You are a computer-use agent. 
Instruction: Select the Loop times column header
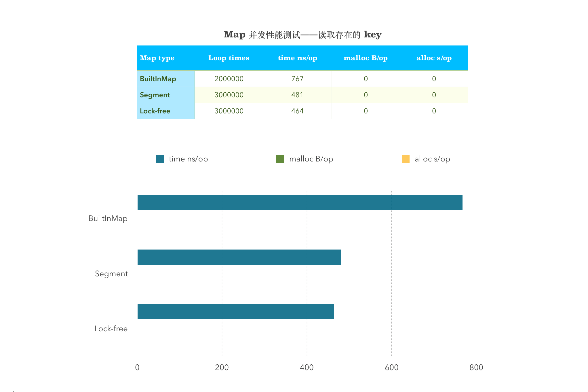pyautogui.click(x=229, y=58)
